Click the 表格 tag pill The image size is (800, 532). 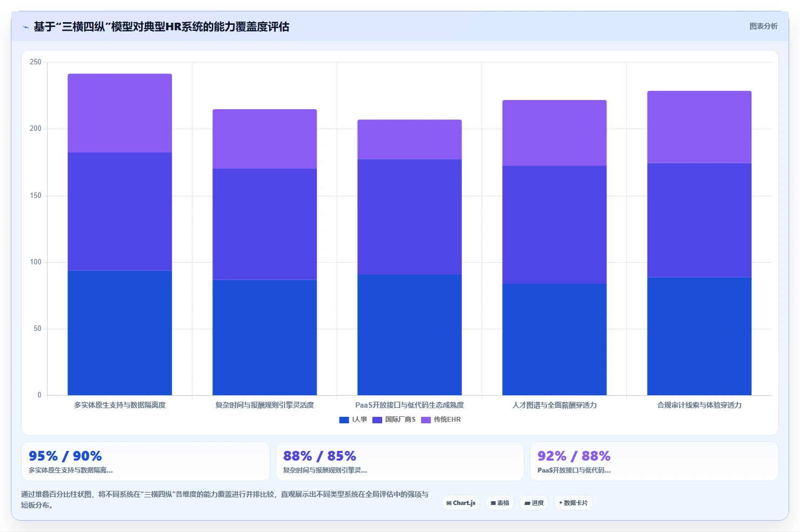click(x=500, y=503)
